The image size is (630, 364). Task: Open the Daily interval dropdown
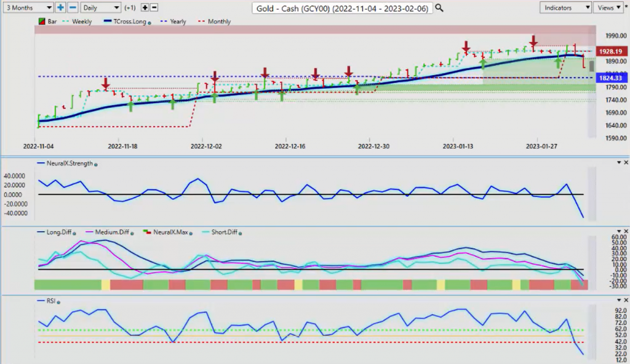(100, 7)
